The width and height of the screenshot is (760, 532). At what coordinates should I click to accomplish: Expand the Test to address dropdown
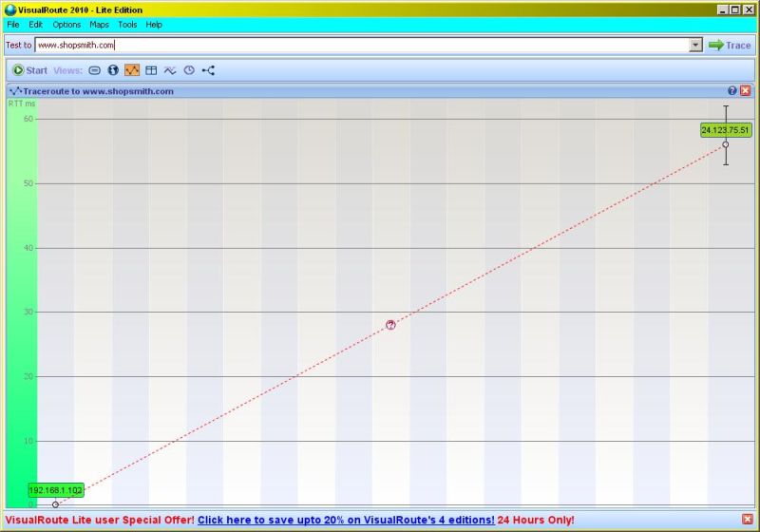click(x=695, y=45)
